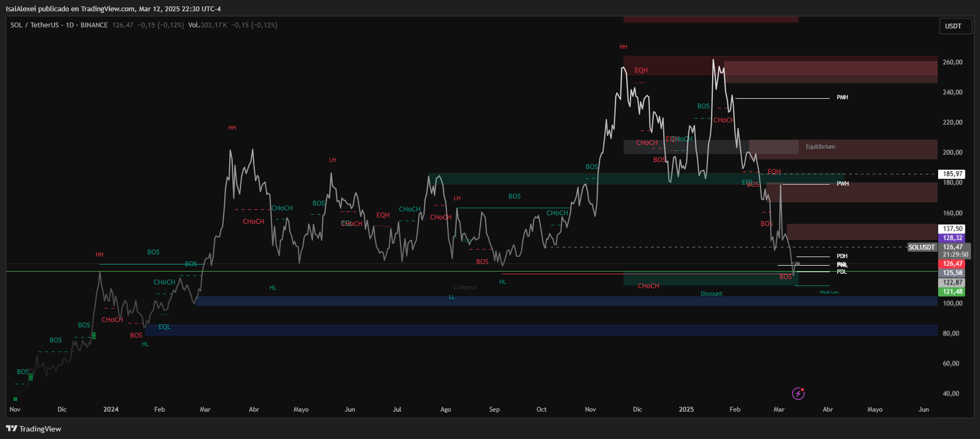Click the Oct month on time axis
980x439 pixels.
pos(542,409)
